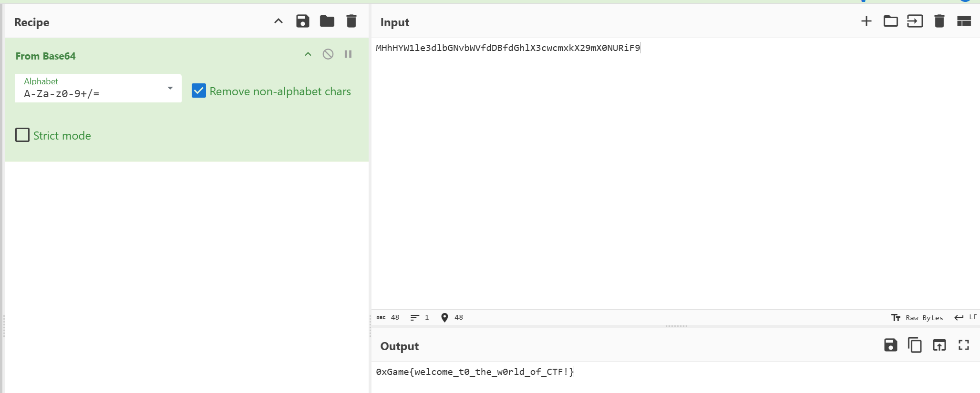Click the Output pane heading
The height and width of the screenshot is (393, 980).
(x=400, y=346)
